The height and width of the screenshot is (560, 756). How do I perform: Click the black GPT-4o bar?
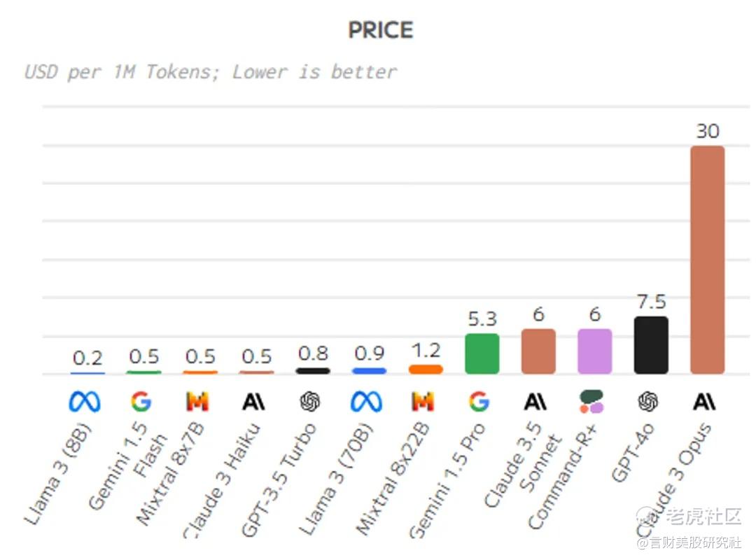click(x=651, y=345)
